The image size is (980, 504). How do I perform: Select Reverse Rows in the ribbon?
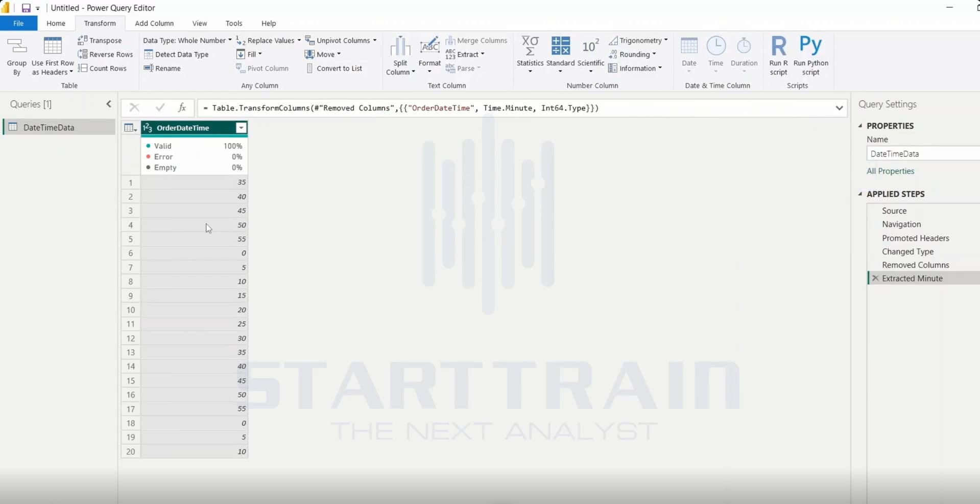105,54
